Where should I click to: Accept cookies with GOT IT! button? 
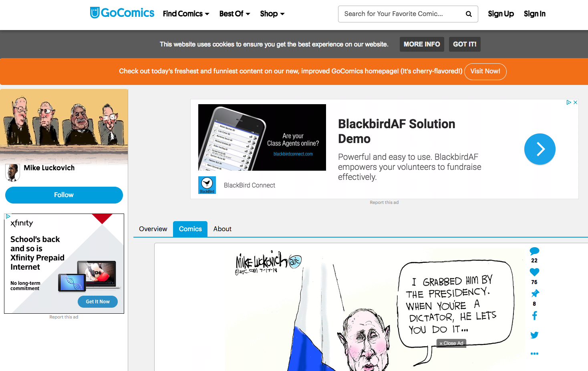tap(465, 44)
